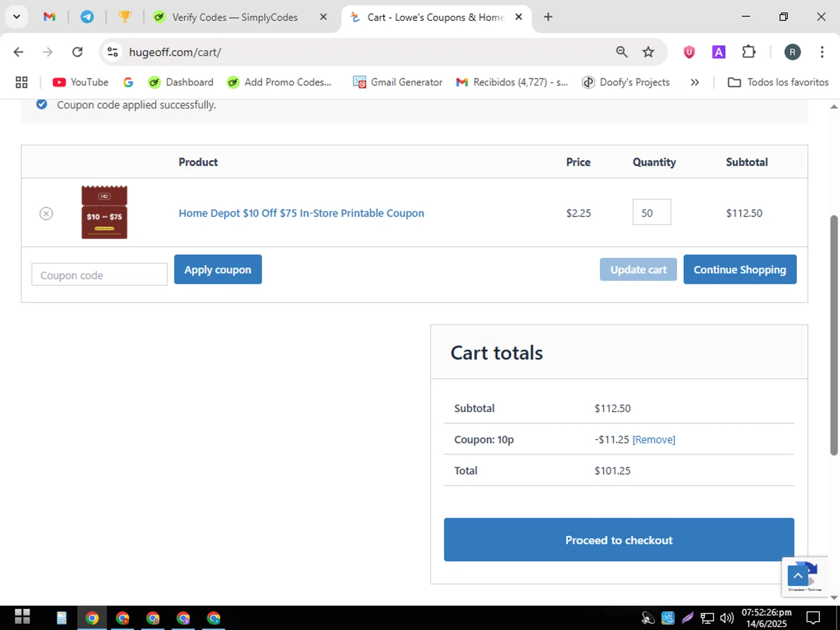
Task: Open the network tray icon
Action: tap(707, 618)
